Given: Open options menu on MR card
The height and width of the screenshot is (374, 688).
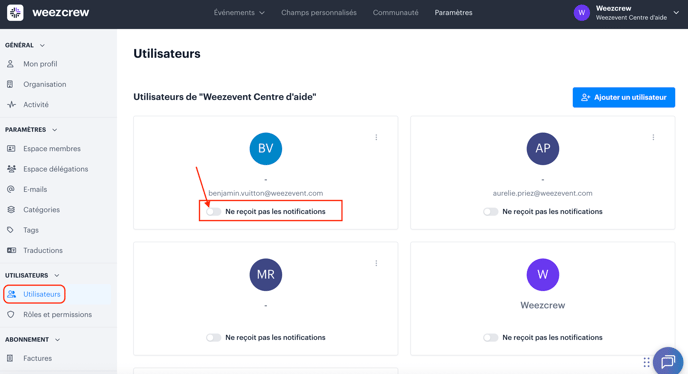Looking at the screenshot, I should point(376,263).
